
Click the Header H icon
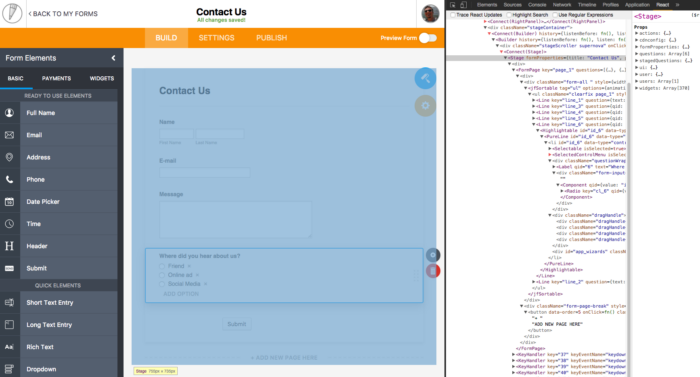click(x=9, y=246)
